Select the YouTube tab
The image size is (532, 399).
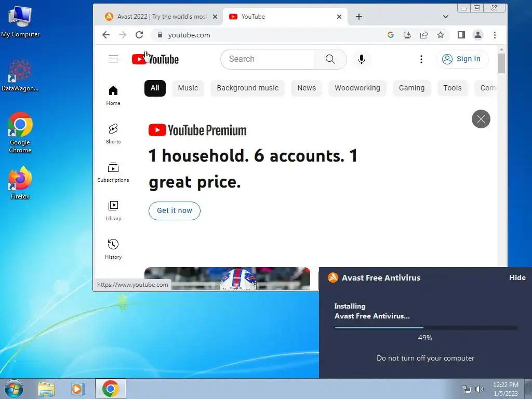coord(285,17)
